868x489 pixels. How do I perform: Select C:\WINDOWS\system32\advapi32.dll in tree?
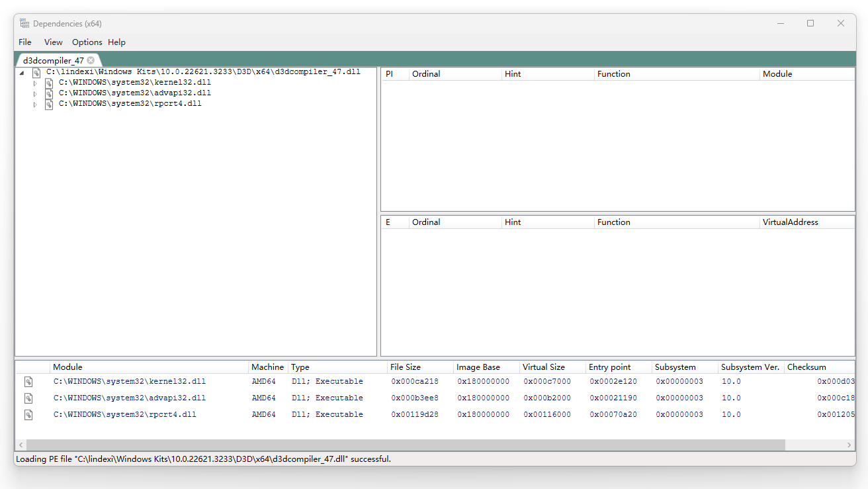point(135,93)
